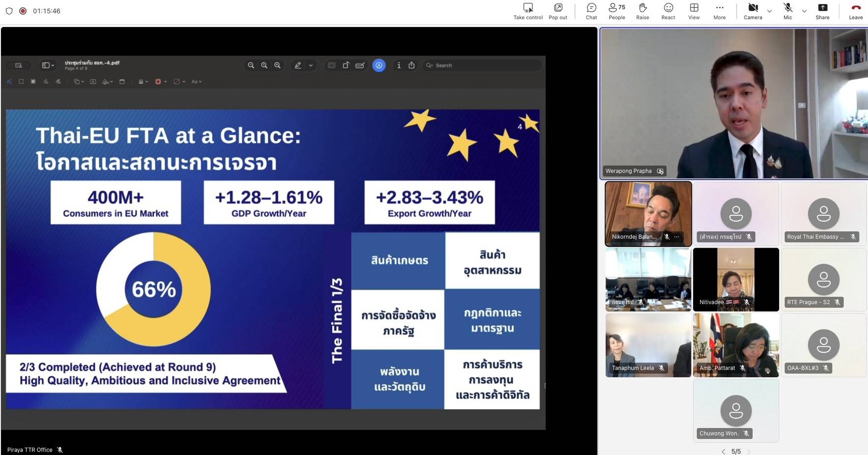Screen dimensions: 868x455
Task: Unmute the Mic
Action: [x=788, y=11]
